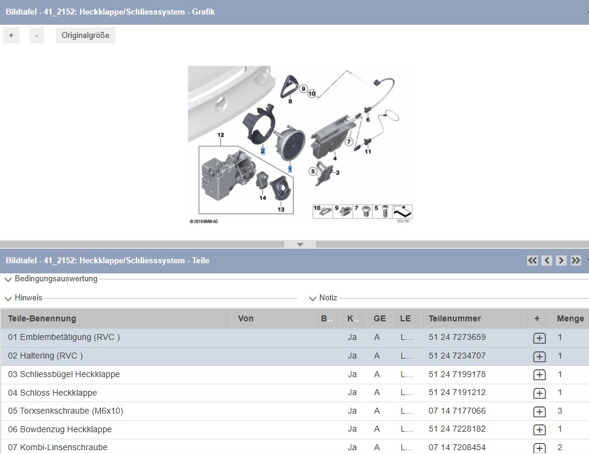The height and width of the screenshot is (454, 589).
Task: Click circled callout 7 near the lock
Action: point(349,142)
